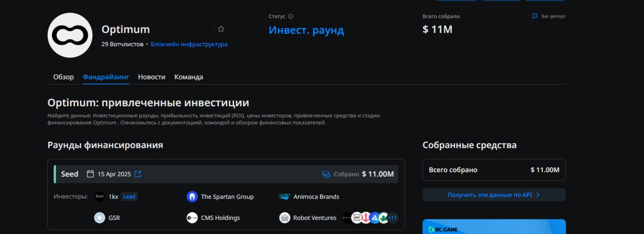Open the Фандрайзинг tab
The height and width of the screenshot is (234, 644).
point(106,77)
